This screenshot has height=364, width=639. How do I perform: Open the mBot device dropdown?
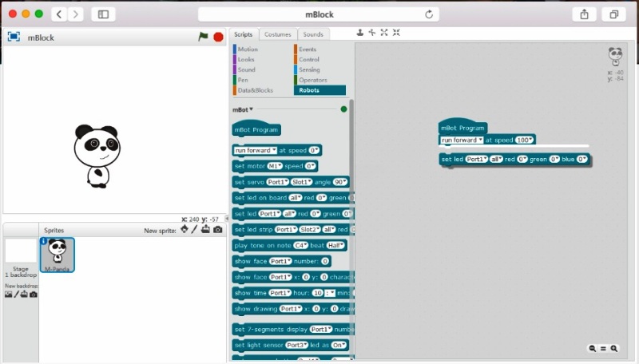pos(243,109)
